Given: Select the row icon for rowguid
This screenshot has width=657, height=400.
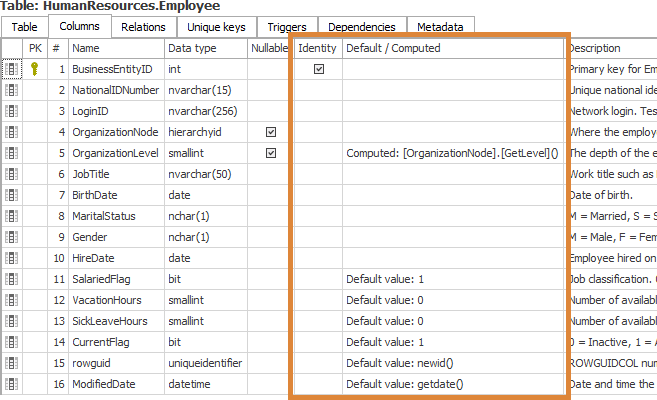Looking at the screenshot, I should pos(12,363).
